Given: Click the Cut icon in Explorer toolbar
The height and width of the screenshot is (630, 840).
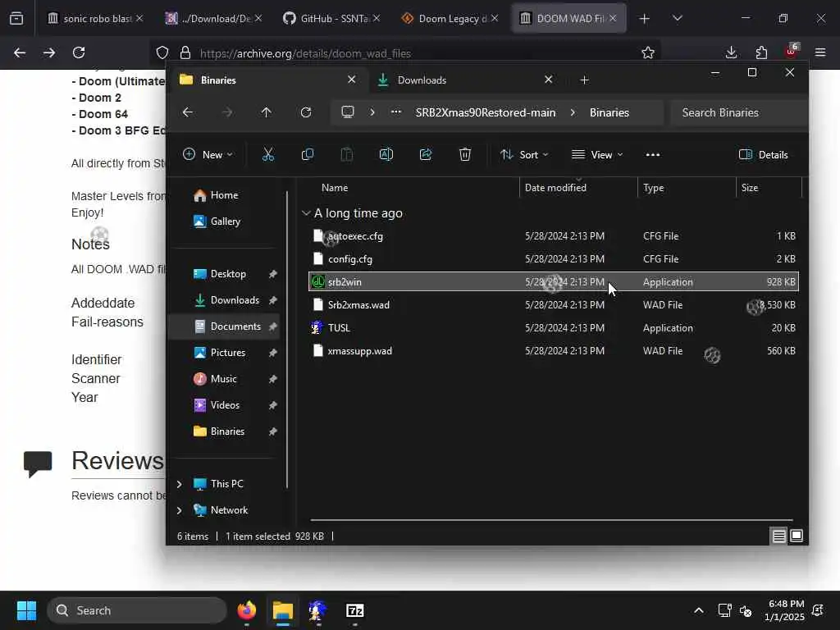Looking at the screenshot, I should click(268, 155).
